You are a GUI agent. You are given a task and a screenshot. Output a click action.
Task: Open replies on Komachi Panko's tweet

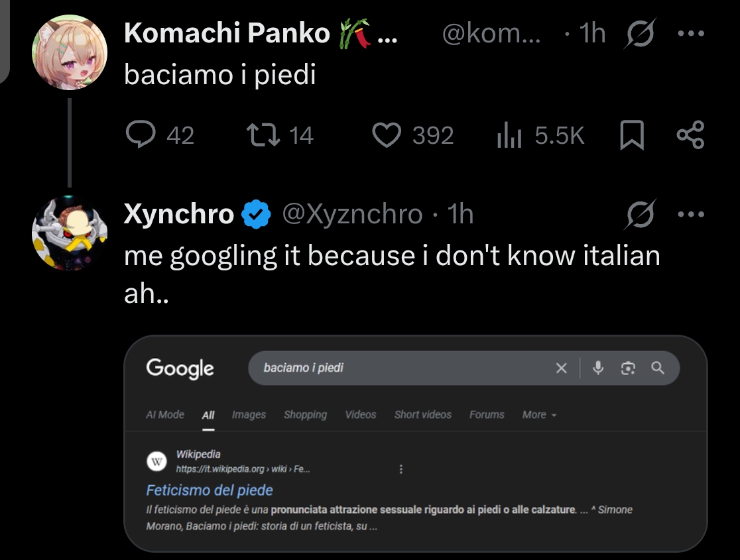click(x=141, y=135)
